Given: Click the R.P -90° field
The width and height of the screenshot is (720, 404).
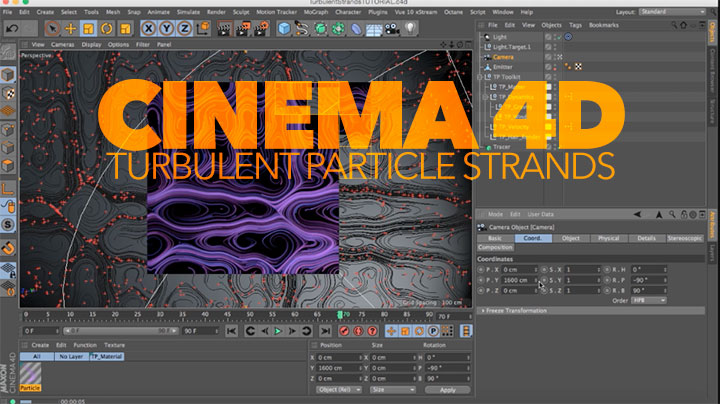Looking at the screenshot, I should (x=649, y=280).
